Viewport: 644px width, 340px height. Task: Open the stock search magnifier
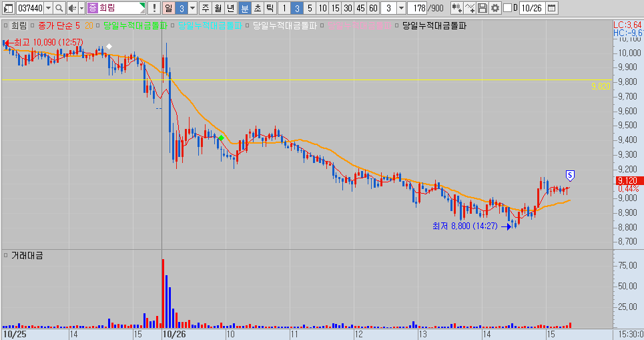[59, 8]
